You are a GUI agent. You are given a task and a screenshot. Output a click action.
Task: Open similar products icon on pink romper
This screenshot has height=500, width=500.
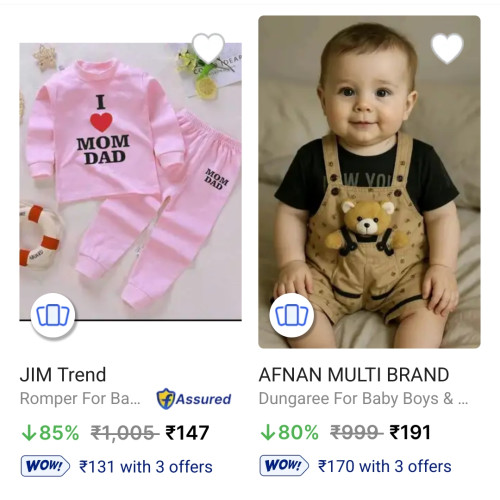click(x=53, y=315)
